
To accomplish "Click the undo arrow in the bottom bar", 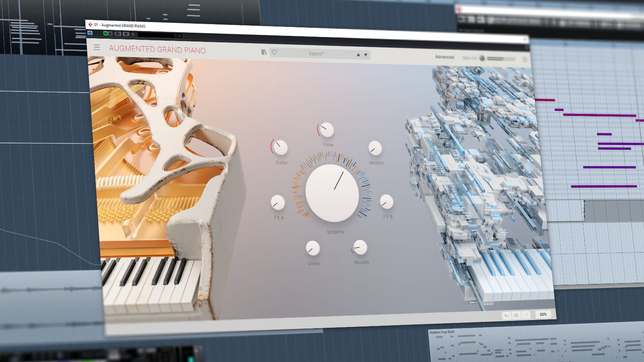I will pyautogui.click(x=506, y=315).
